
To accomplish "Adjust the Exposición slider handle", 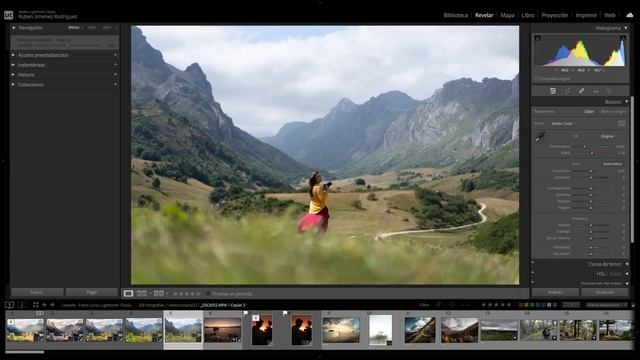I will click(591, 171).
